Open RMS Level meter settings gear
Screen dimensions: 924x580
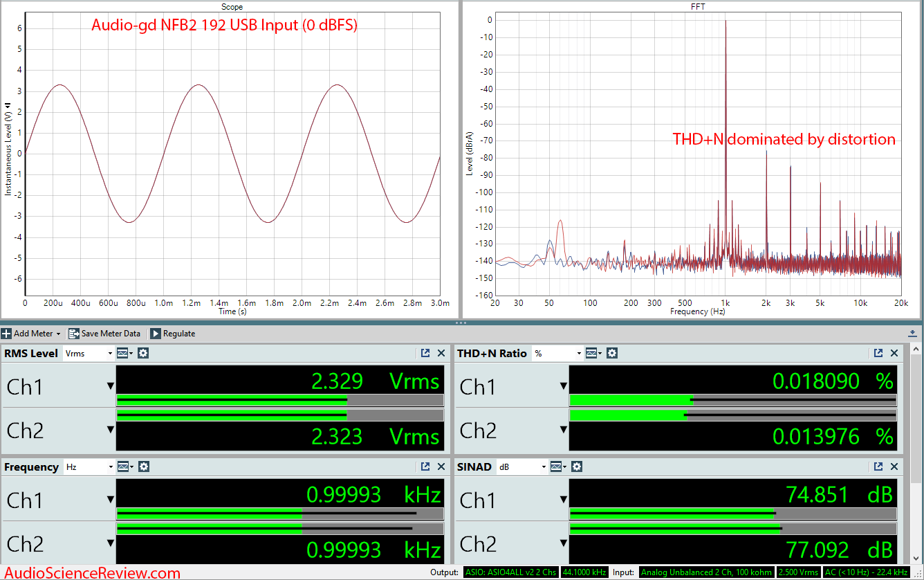tap(143, 353)
